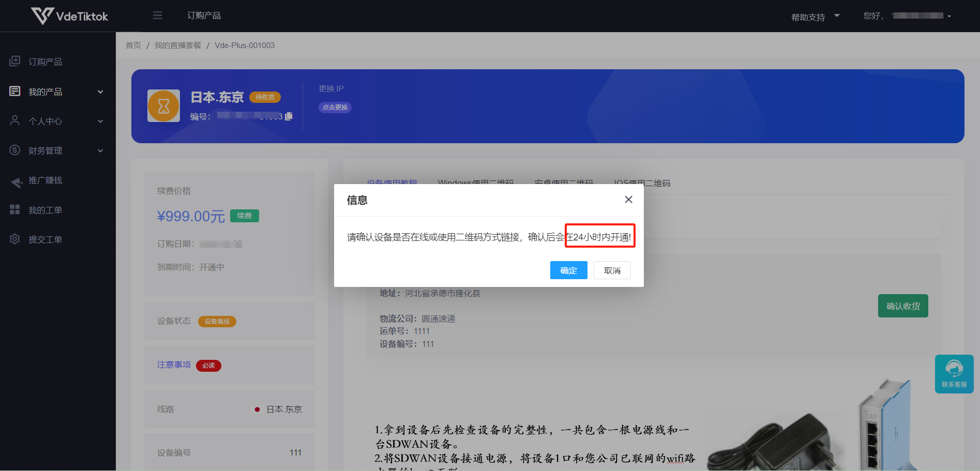Click the 推广赚钱 megaphone icon
Screen dimensions: 980x471
pyautogui.click(x=16, y=181)
